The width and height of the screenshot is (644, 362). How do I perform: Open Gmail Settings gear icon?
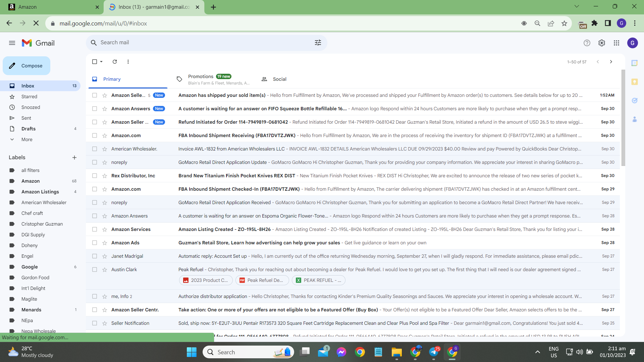click(602, 43)
